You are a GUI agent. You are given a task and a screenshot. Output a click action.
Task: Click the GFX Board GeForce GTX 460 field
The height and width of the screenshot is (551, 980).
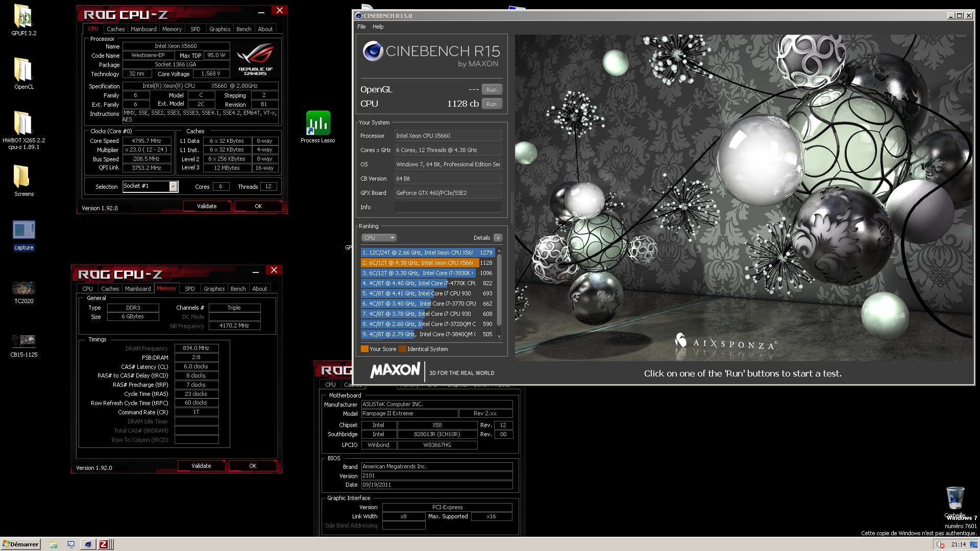point(448,193)
